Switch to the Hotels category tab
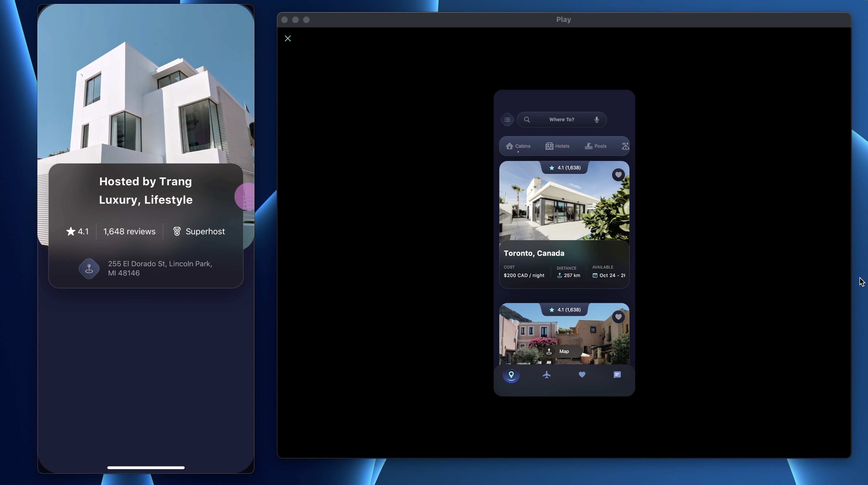Viewport: 868px width, 485px height. 557,146
